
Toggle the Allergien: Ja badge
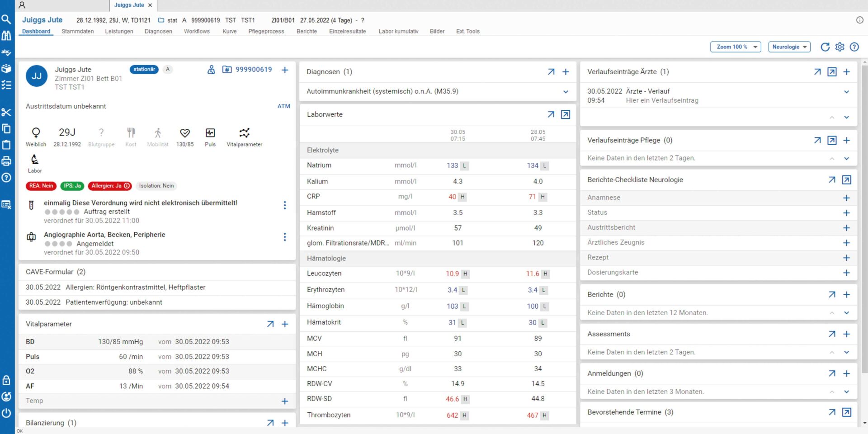point(110,186)
